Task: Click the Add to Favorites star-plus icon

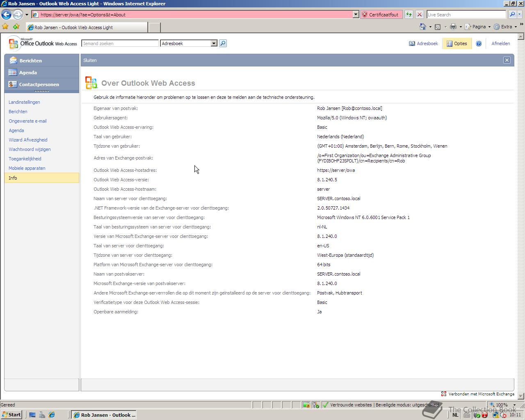Action: click(16, 27)
